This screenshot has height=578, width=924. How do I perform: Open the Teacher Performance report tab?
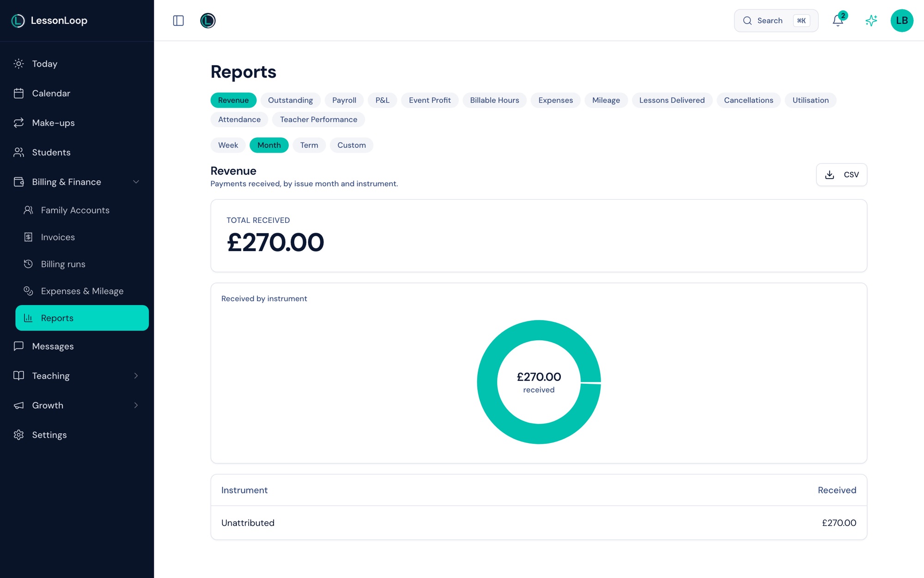point(318,120)
